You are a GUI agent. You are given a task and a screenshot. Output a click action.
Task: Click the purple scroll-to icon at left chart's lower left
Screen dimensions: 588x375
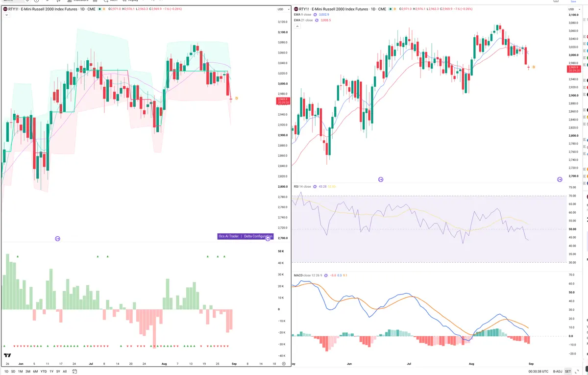coord(57,239)
